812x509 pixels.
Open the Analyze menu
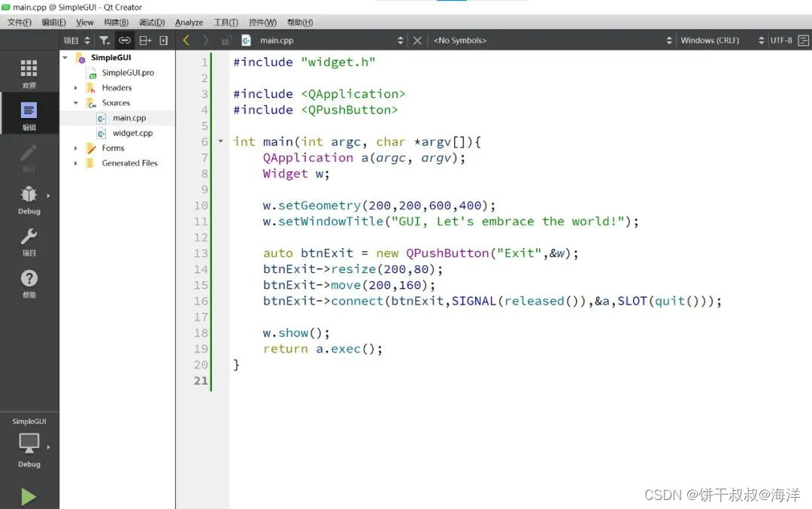click(189, 23)
